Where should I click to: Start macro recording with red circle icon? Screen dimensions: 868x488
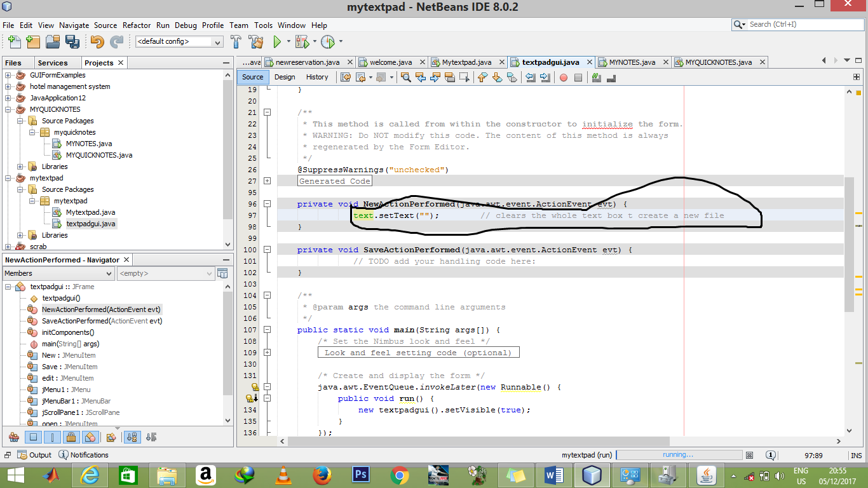point(563,78)
